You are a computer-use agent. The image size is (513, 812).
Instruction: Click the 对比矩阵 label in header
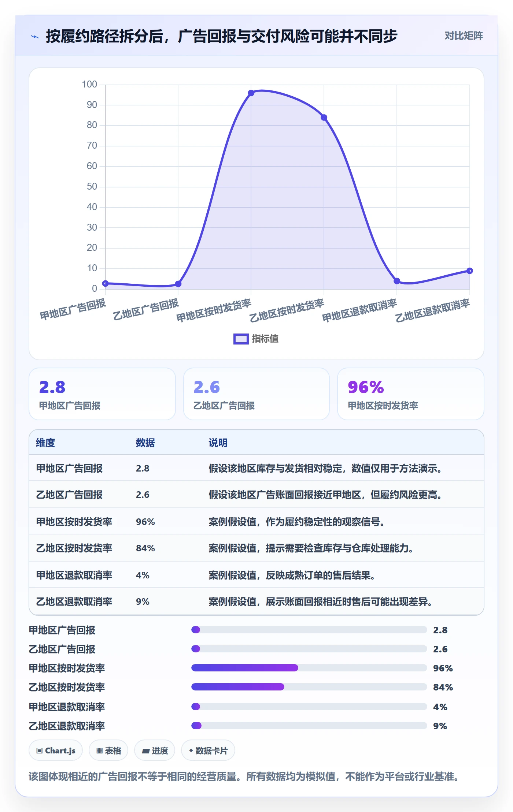click(x=464, y=36)
